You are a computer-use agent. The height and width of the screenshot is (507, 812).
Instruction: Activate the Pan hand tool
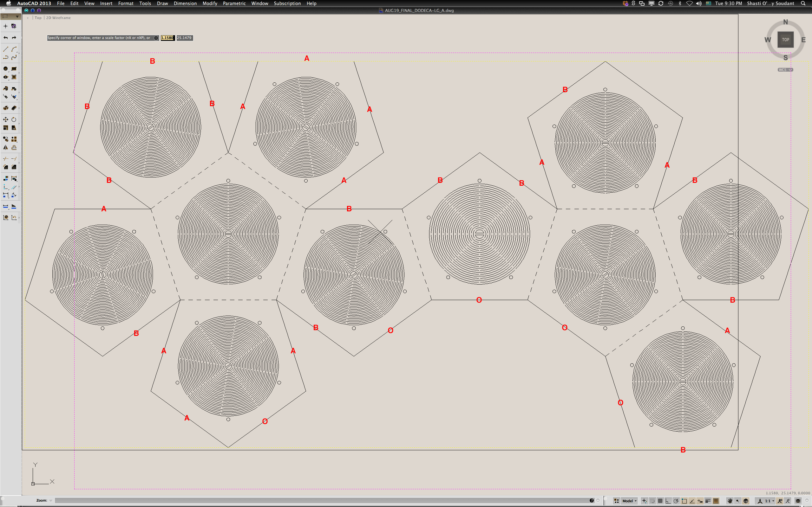pyautogui.click(x=730, y=501)
